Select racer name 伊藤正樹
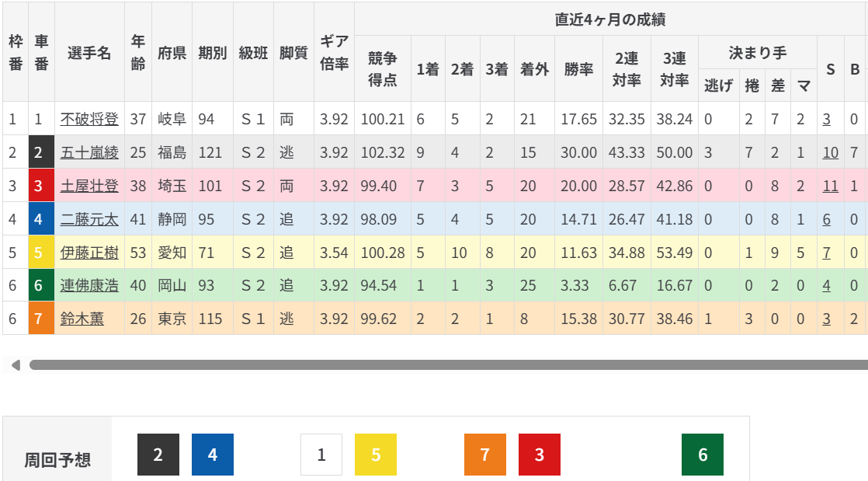Viewport: 868px width, 481px height. point(89,253)
